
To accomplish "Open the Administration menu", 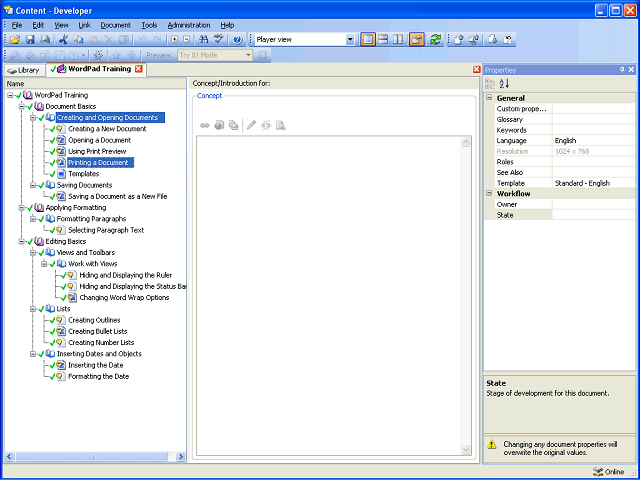I will 189,25.
